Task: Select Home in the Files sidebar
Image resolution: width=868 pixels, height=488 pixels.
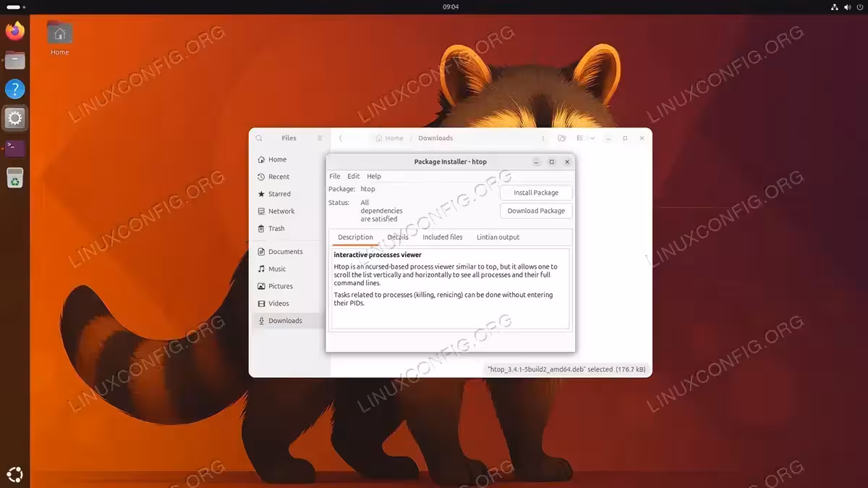Action: [x=289, y=159]
